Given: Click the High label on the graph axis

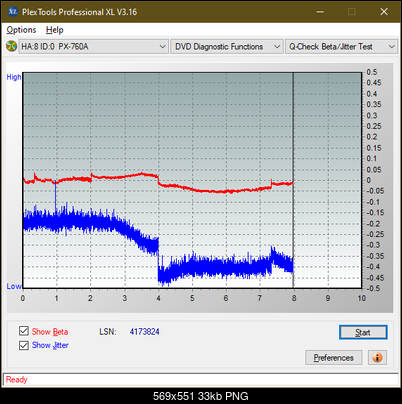Looking at the screenshot, I should pos(14,77).
